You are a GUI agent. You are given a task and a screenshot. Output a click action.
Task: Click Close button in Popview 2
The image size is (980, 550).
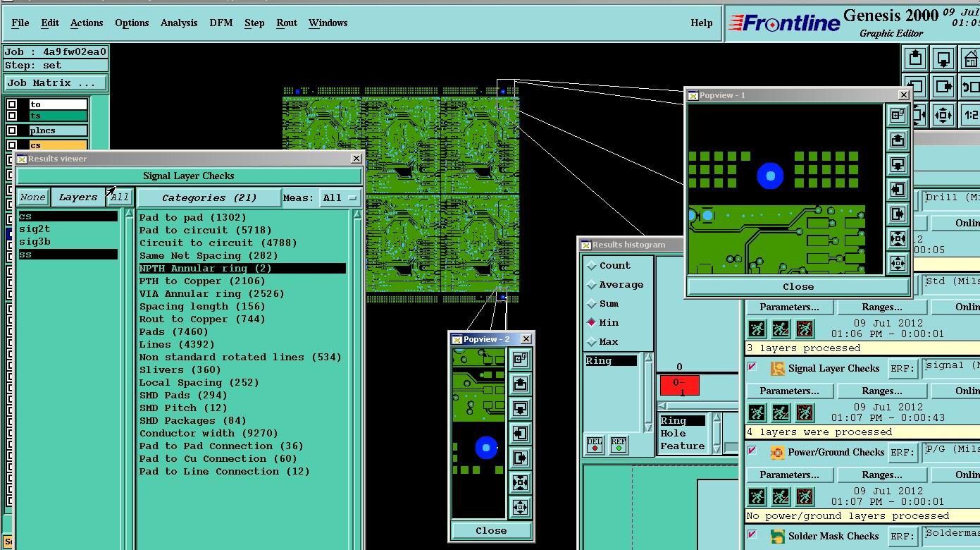pos(491,530)
